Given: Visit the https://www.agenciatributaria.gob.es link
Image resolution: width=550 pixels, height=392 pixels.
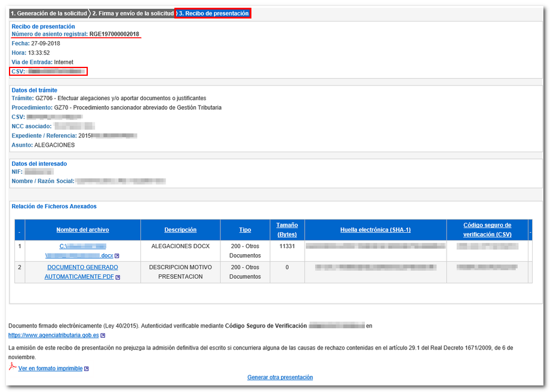Looking at the screenshot, I should (53, 336).
